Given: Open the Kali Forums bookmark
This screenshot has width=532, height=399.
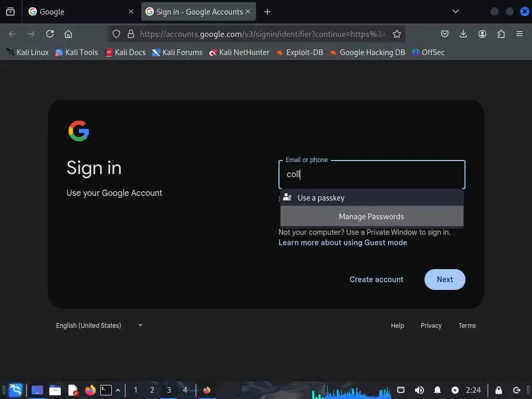Looking at the screenshot, I should click(177, 52).
